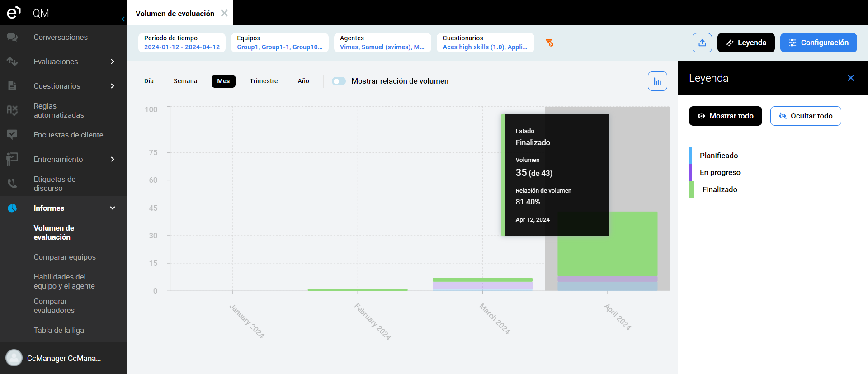The width and height of the screenshot is (868, 374).
Task: Click the En progreso purple color swatch
Action: click(690, 172)
